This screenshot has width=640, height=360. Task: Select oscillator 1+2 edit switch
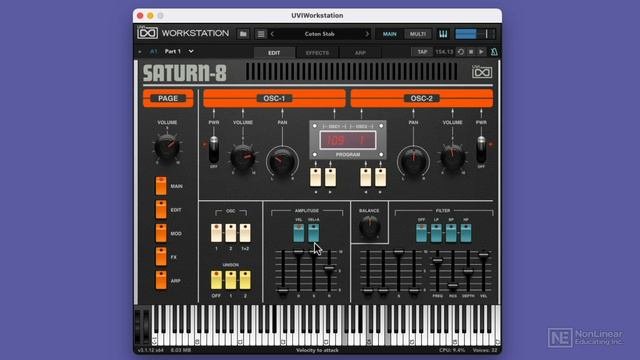click(x=245, y=233)
